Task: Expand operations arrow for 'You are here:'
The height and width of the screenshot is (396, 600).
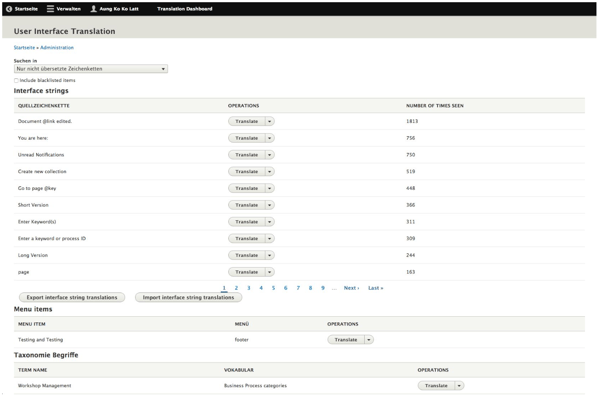Action: point(269,138)
